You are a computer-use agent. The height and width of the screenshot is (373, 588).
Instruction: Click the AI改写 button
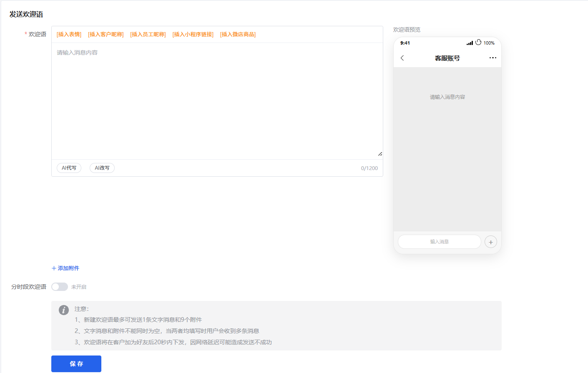coord(102,168)
